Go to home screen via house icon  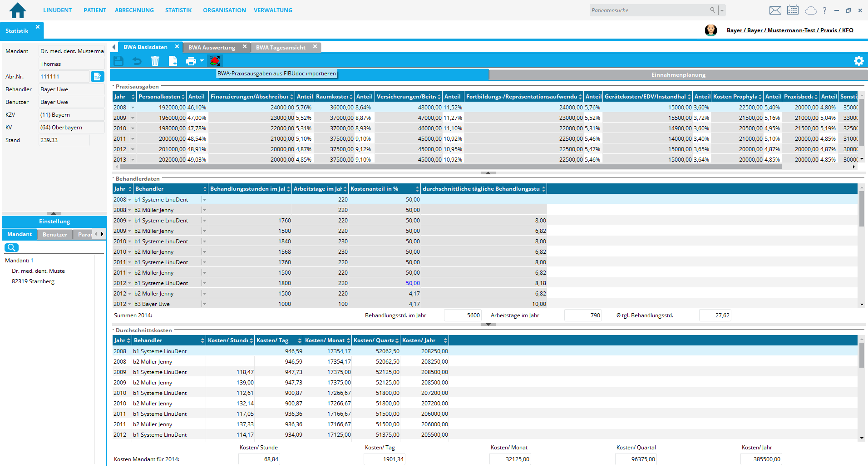pos(18,10)
